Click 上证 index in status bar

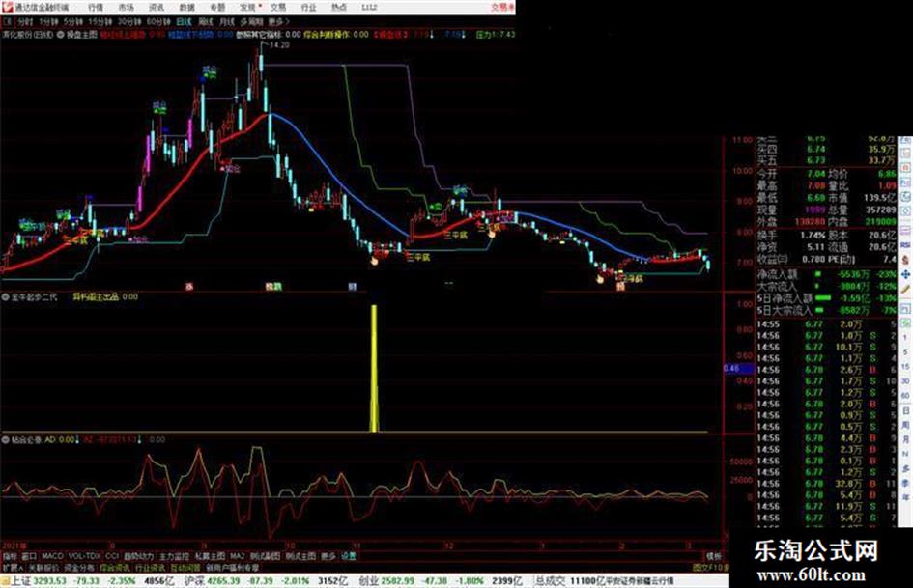point(20,581)
